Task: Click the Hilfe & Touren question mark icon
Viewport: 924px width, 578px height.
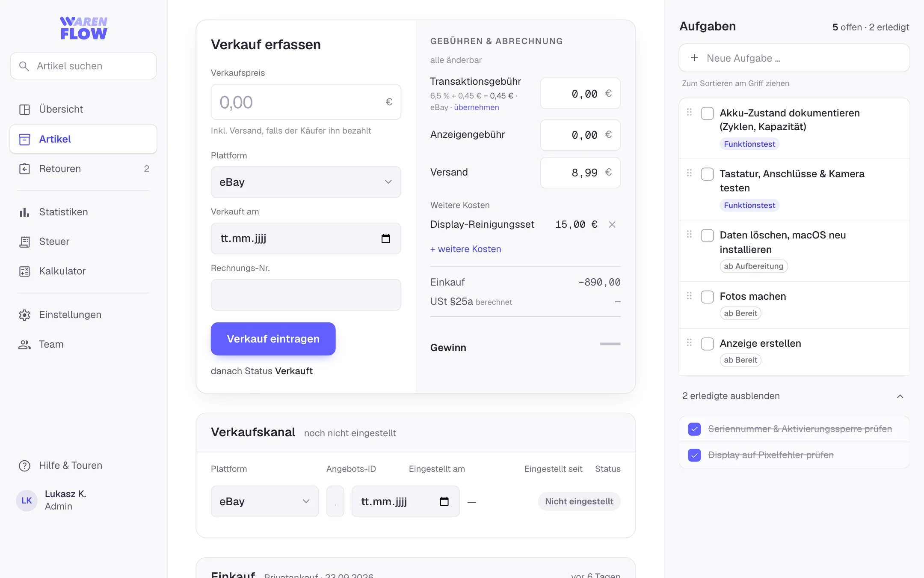Action: coord(24,466)
